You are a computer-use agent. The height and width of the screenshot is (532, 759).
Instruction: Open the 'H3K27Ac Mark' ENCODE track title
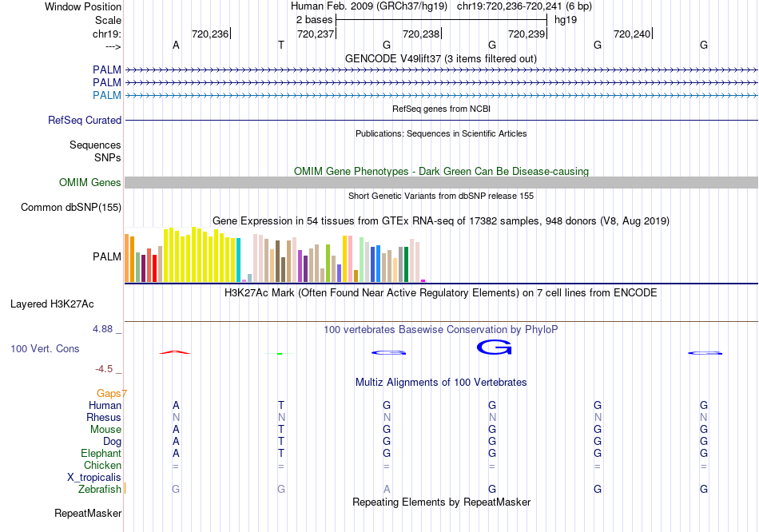point(441,293)
